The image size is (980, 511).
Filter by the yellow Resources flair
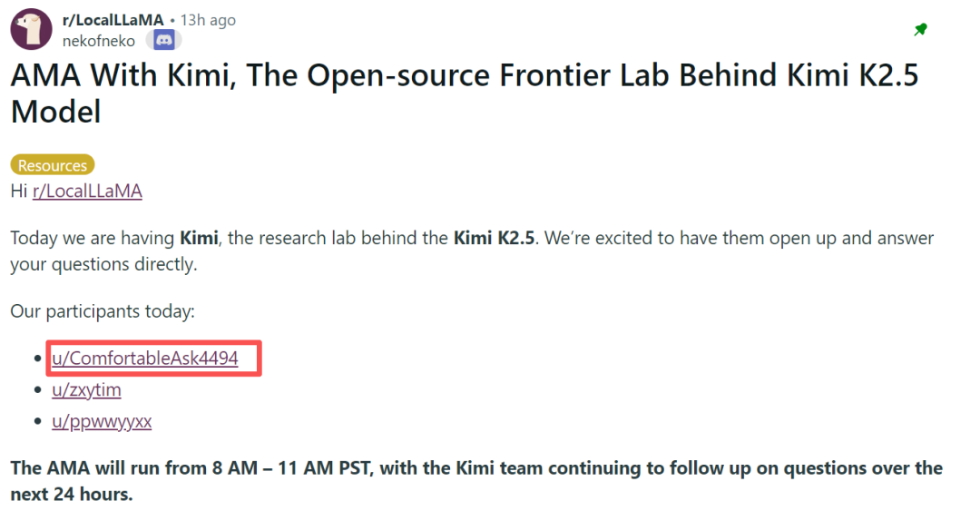coord(53,165)
